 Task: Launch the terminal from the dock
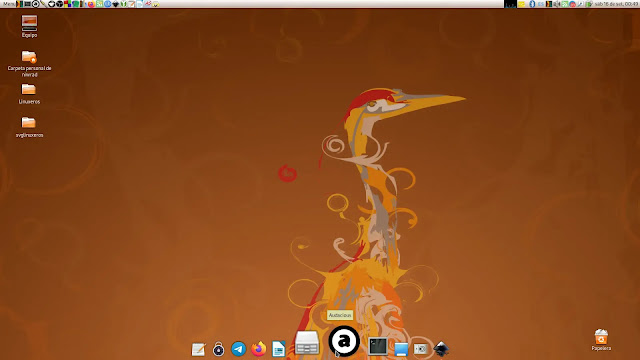pos(378,347)
